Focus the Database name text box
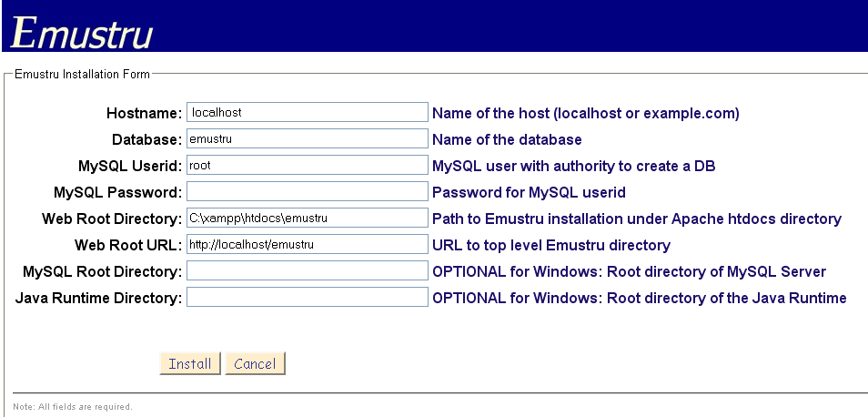This screenshot has height=417, width=868. click(x=307, y=139)
